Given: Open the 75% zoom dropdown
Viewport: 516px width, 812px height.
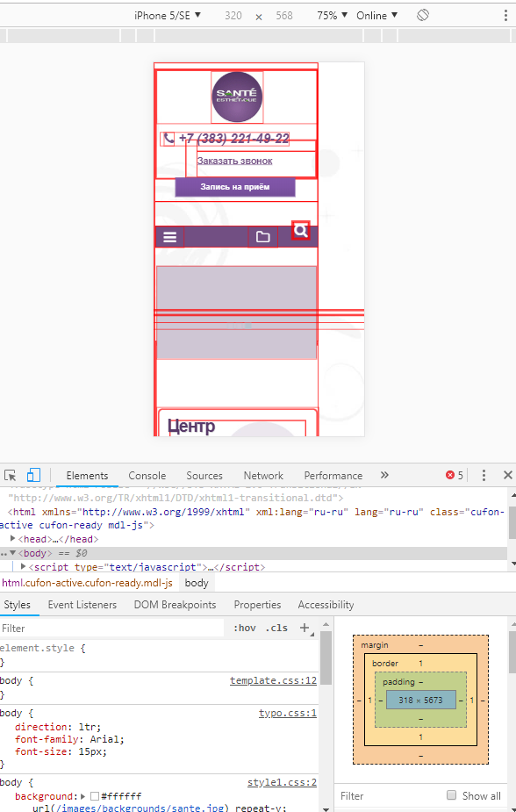Looking at the screenshot, I should click(333, 16).
